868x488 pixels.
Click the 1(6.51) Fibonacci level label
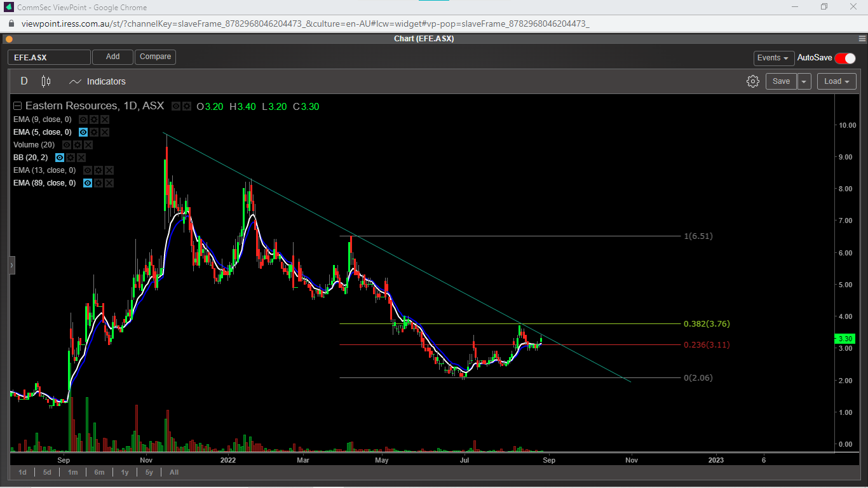(x=698, y=236)
